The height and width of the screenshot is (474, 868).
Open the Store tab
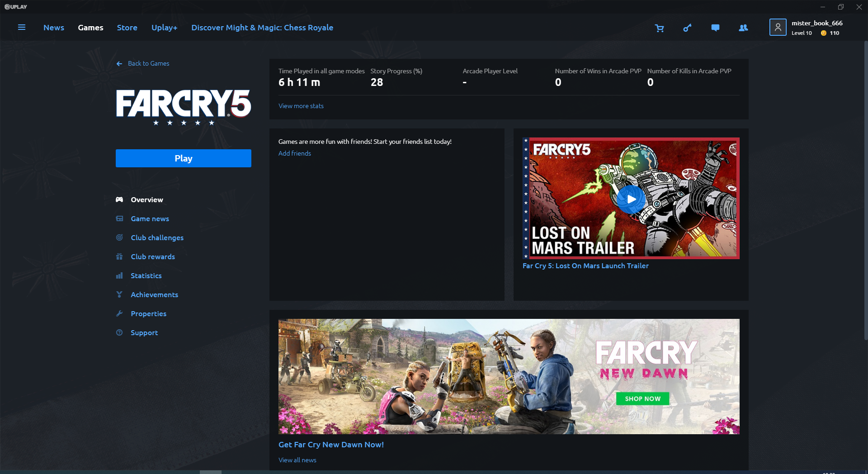click(127, 28)
